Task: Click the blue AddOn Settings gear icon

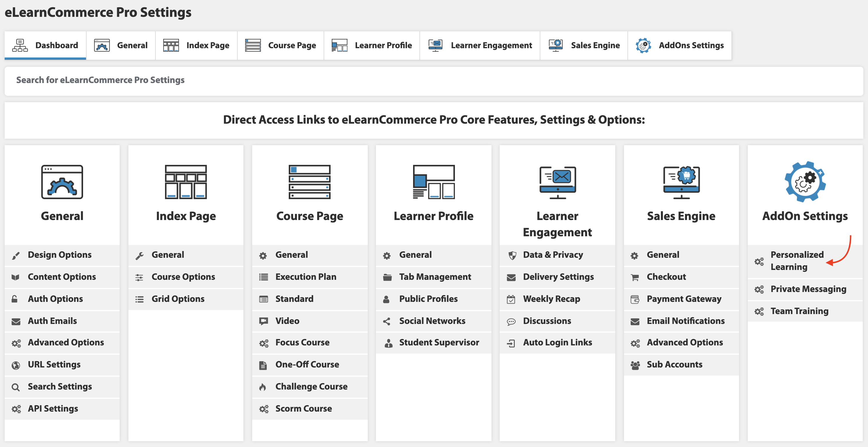Action: click(805, 182)
